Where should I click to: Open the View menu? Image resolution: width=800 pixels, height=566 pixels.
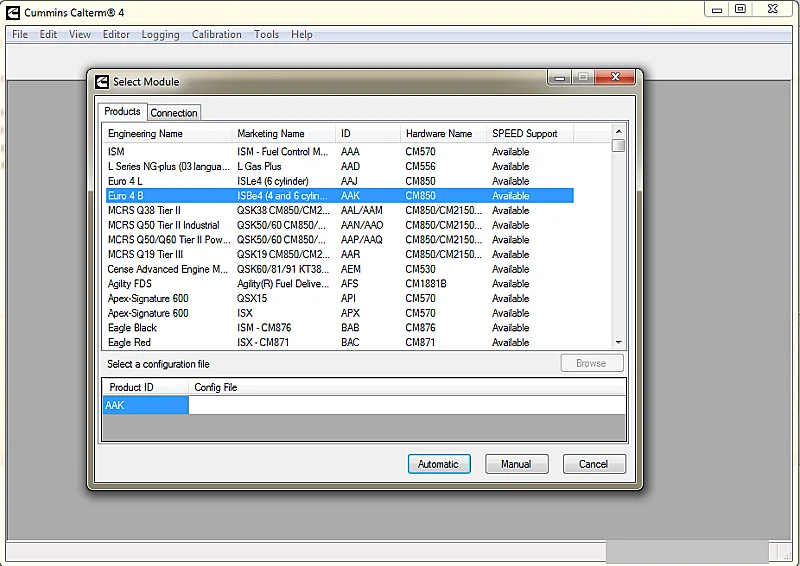click(80, 34)
